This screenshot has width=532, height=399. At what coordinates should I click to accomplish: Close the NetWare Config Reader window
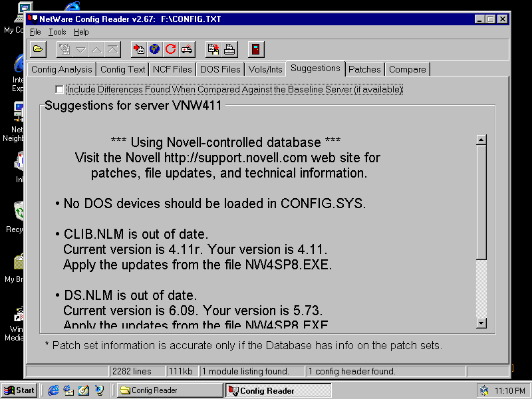click(503, 19)
